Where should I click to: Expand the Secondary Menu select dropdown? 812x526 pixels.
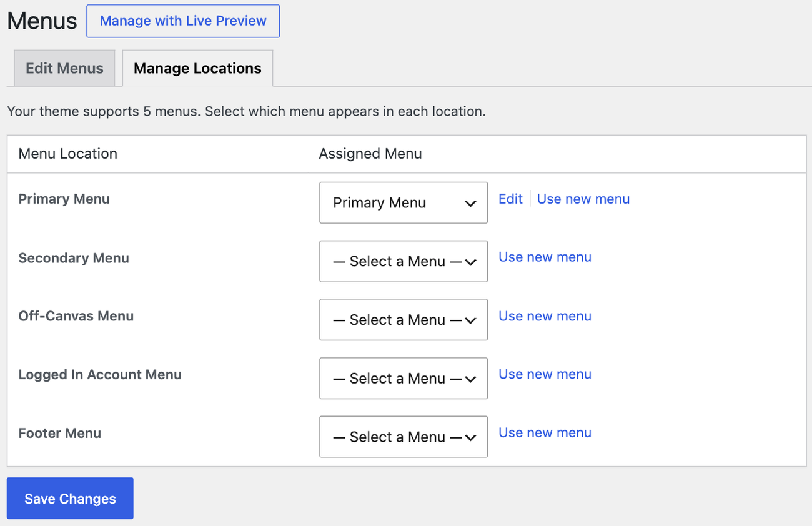[x=404, y=261]
